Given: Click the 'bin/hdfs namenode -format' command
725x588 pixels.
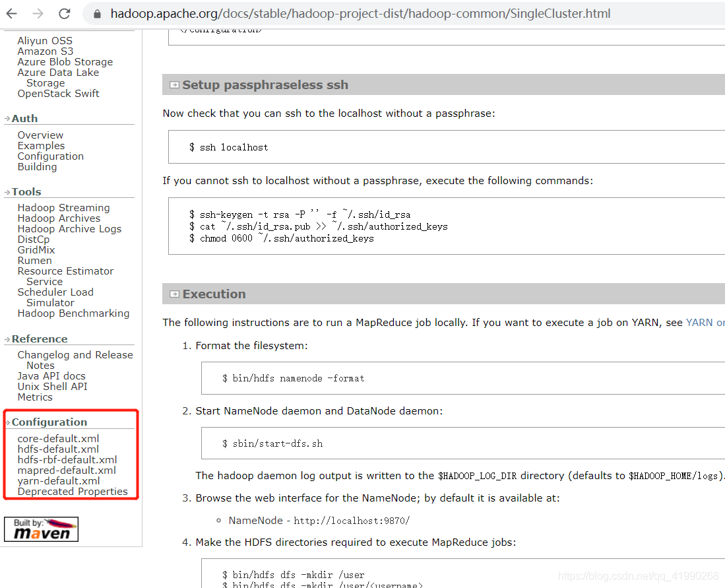Looking at the screenshot, I should (293, 378).
